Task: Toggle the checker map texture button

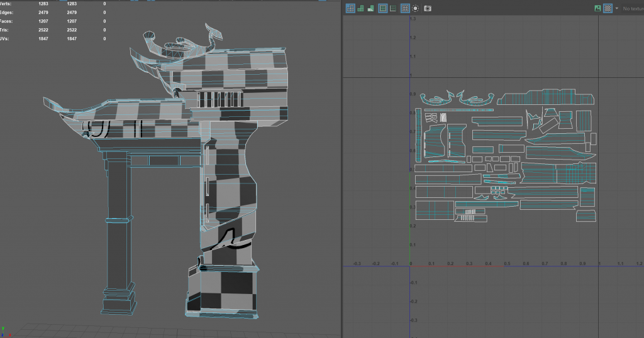Action: 608,8
